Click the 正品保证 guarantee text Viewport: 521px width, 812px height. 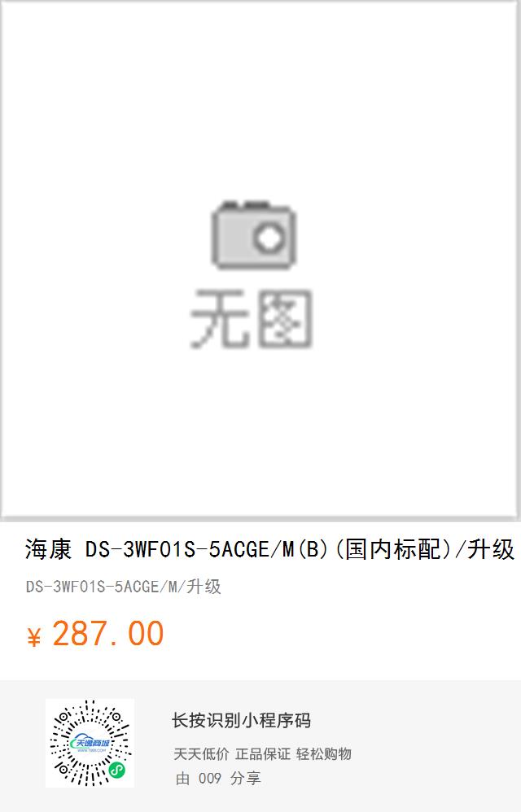263,754
